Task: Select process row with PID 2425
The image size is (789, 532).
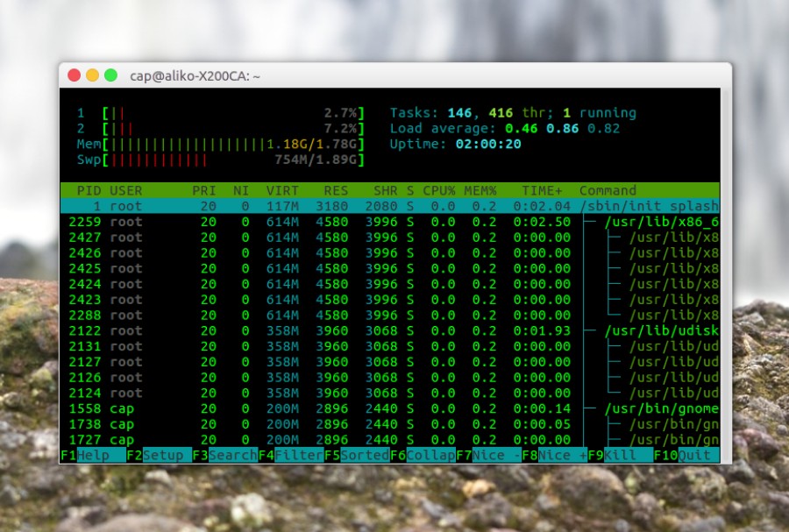Action: [x=390, y=268]
